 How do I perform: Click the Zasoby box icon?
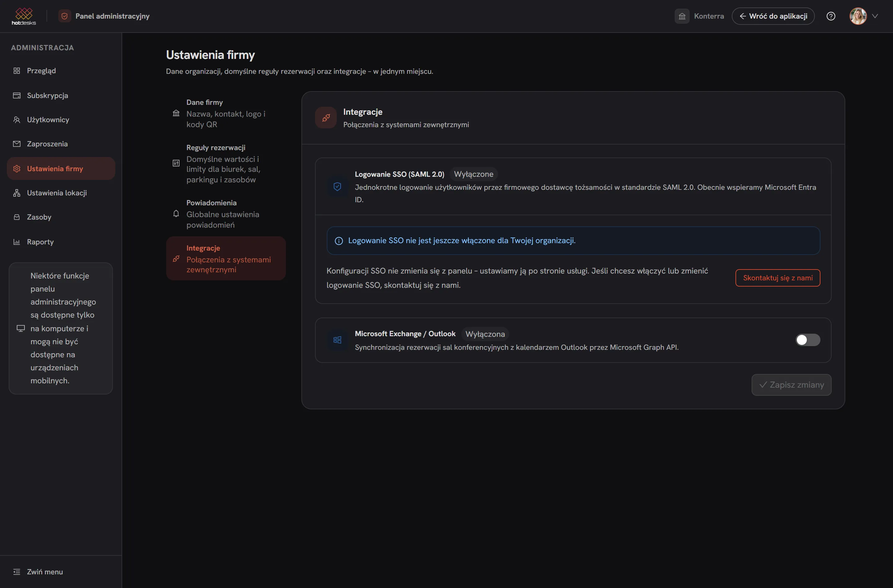pos(16,217)
